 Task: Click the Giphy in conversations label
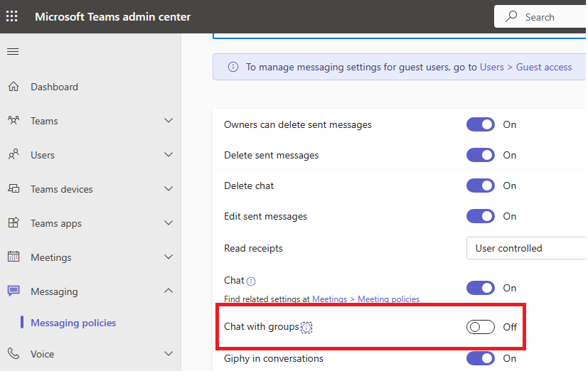(274, 359)
